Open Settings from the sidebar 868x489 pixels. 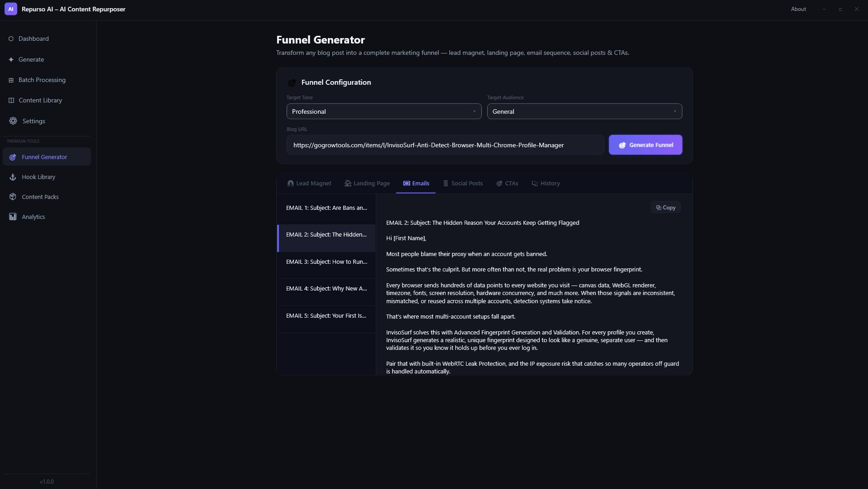(47, 121)
